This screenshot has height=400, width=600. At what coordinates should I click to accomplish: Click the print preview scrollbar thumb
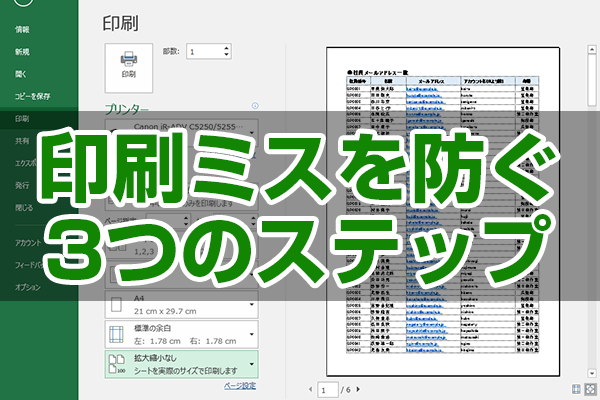coord(592,80)
